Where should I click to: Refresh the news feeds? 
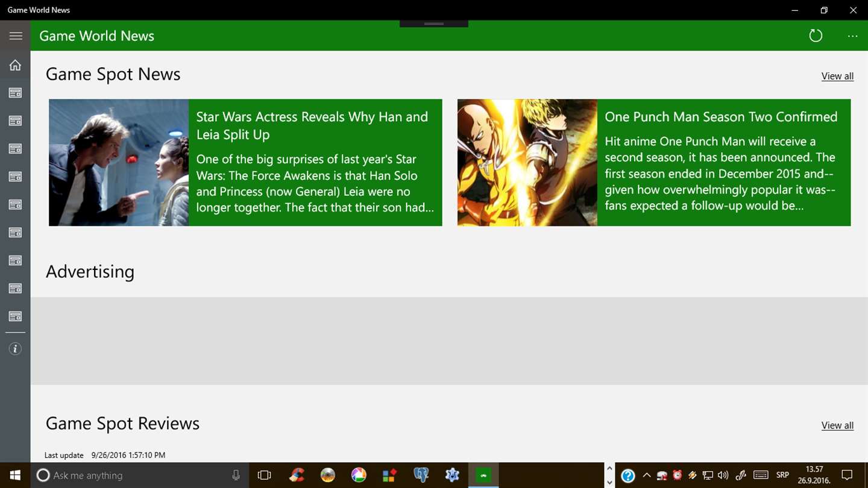click(x=816, y=36)
